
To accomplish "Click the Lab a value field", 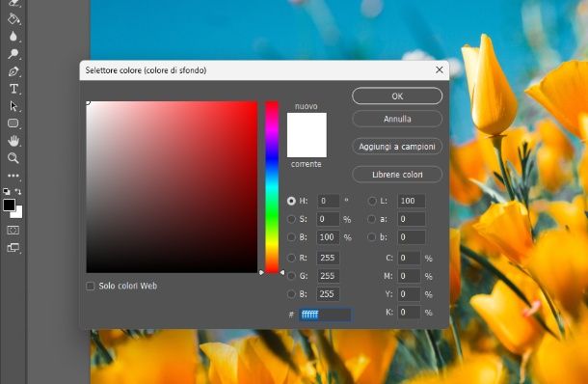I will pos(412,219).
